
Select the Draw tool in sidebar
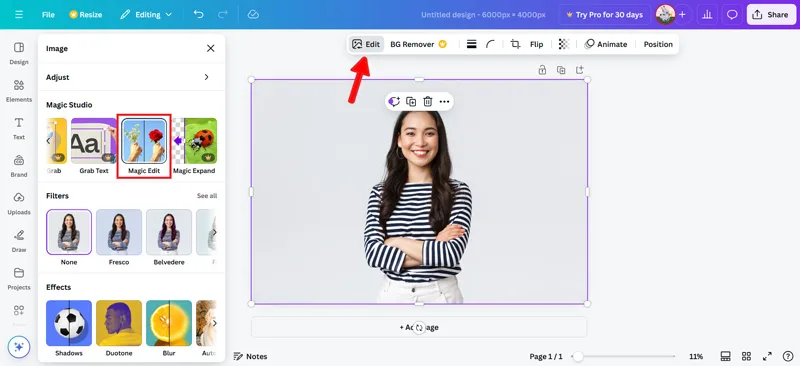coord(19,241)
